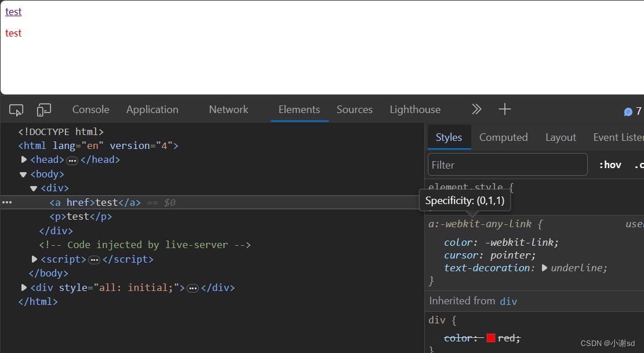This screenshot has height=353, width=644.
Task: Switch to the Console tab
Action: 91,110
